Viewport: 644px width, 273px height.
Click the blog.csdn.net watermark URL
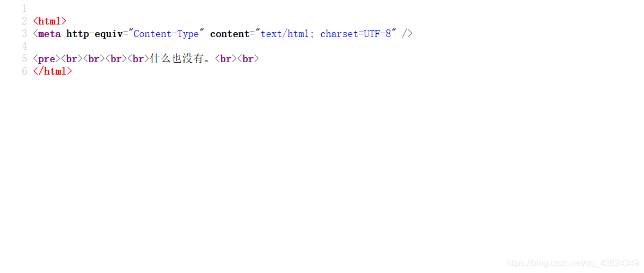[x=573, y=263]
